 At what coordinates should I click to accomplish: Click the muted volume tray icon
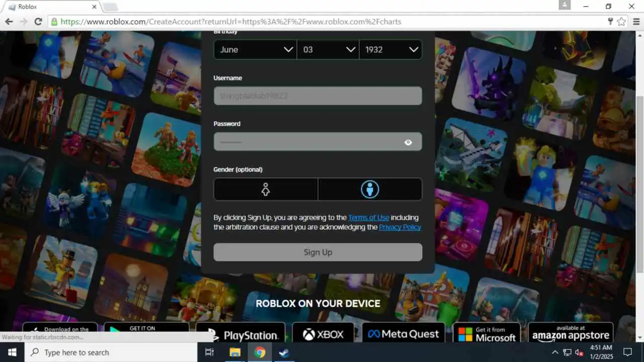coord(579,352)
